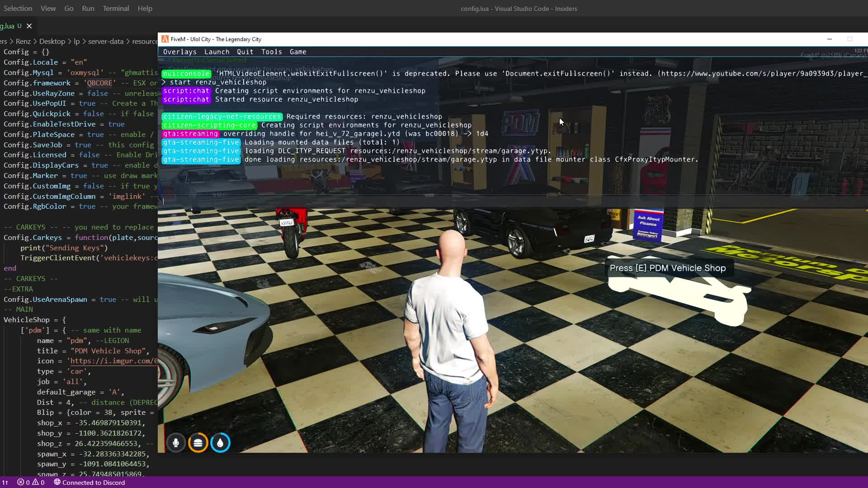The height and width of the screenshot is (488, 868).
Task: Open the Run menu in VS Code
Action: (x=88, y=9)
